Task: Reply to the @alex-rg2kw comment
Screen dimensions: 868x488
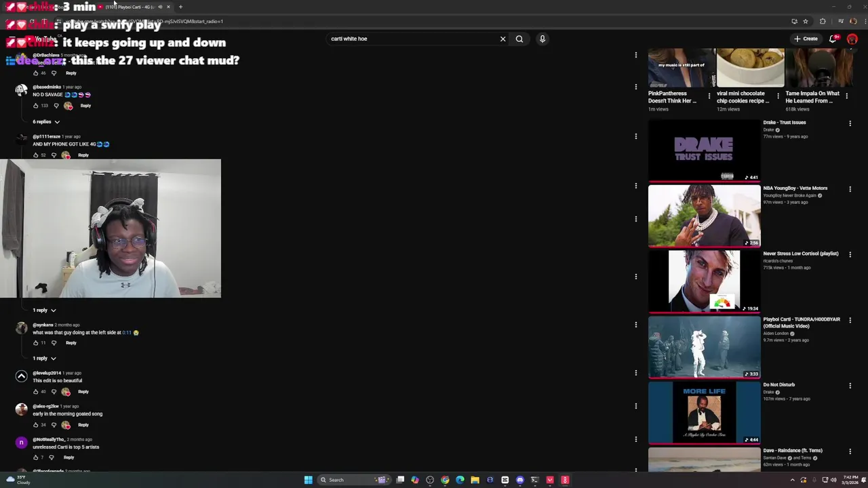Action: [83, 425]
